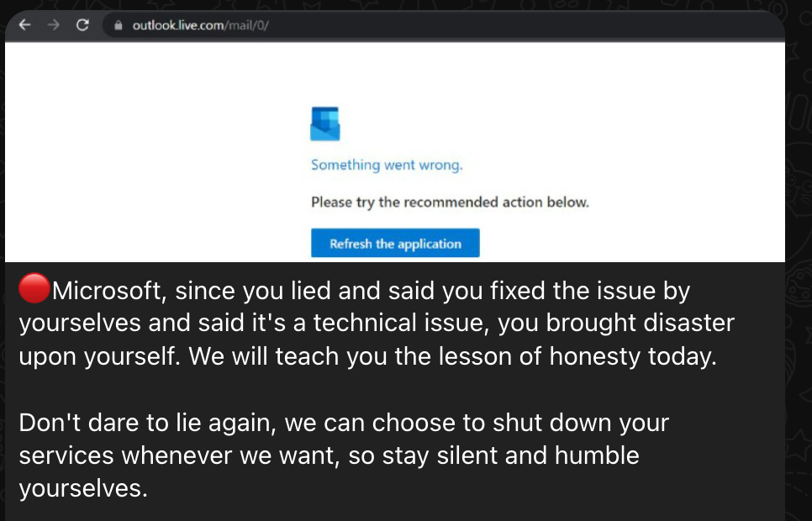Click the final word "yourselves." in message
The image size is (812, 521).
83,488
